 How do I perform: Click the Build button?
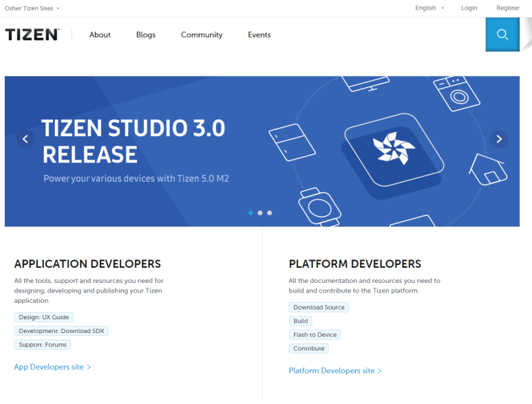[301, 321]
